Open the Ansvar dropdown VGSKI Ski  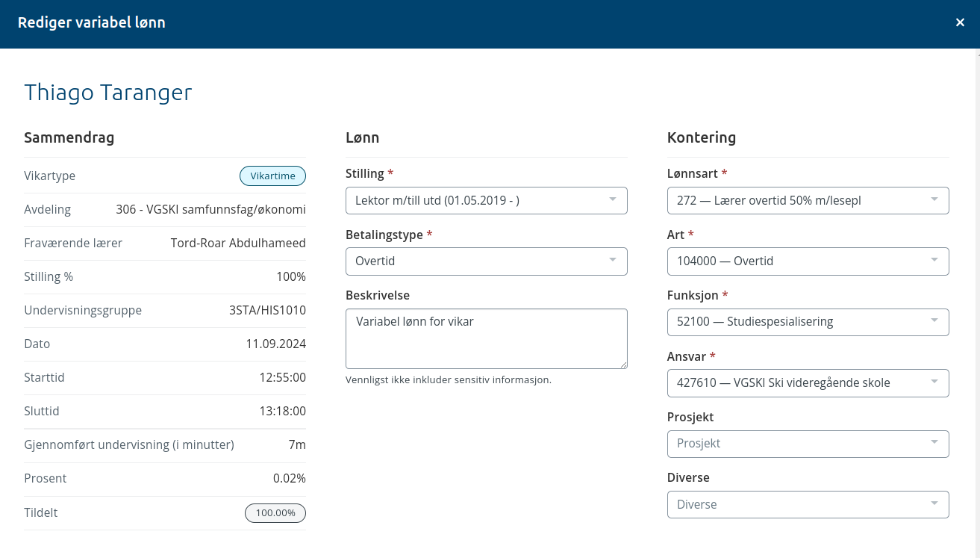tap(808, 383)
